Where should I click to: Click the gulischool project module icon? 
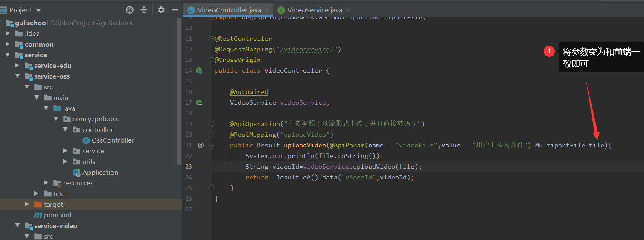tap(9, 23)
